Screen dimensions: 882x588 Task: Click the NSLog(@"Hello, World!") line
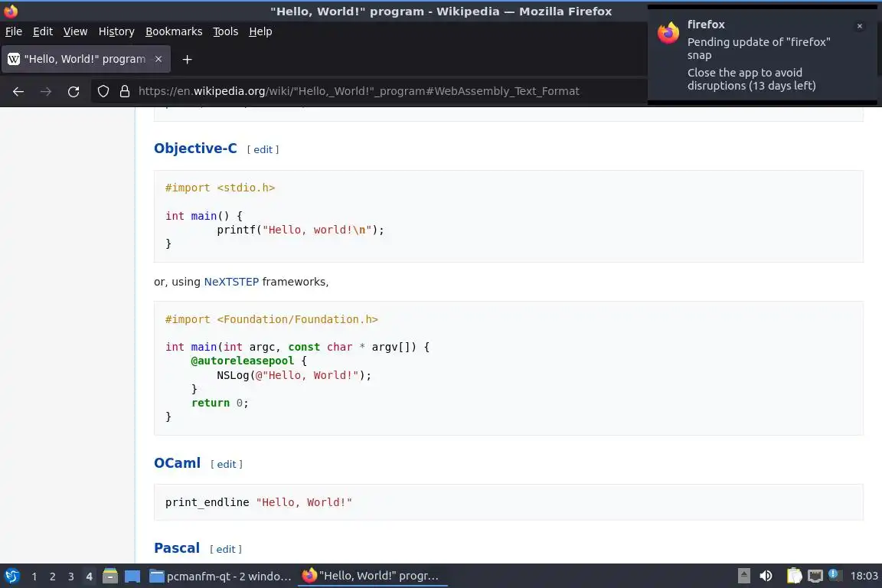tap(294, 375)
